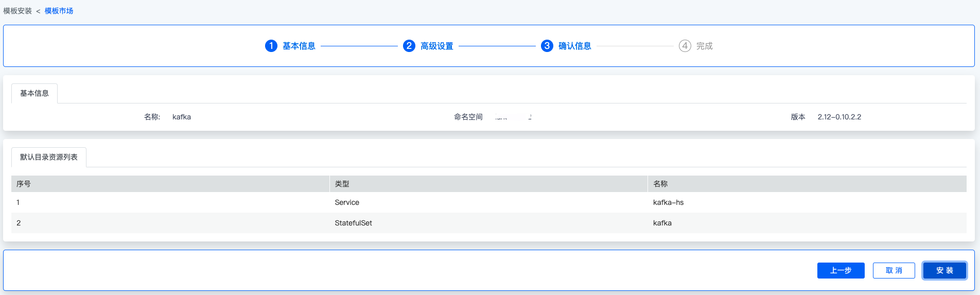Click the 完成 step label
Screen dimensions: 980x295
click(704, 46)
